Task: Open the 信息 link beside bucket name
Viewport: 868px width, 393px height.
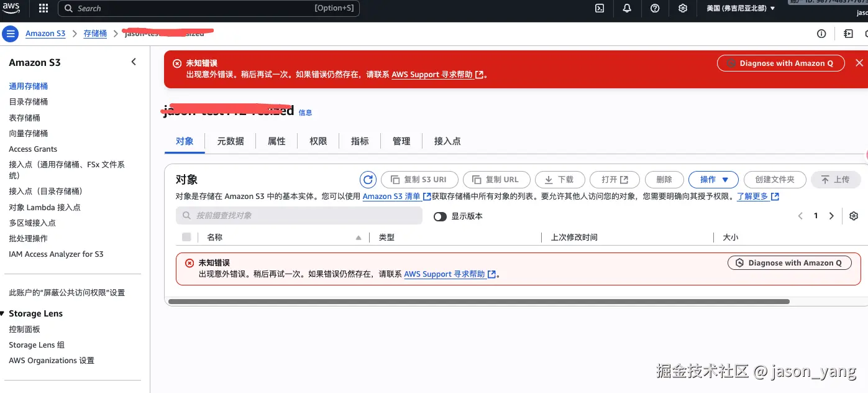Action: point(305,113)
